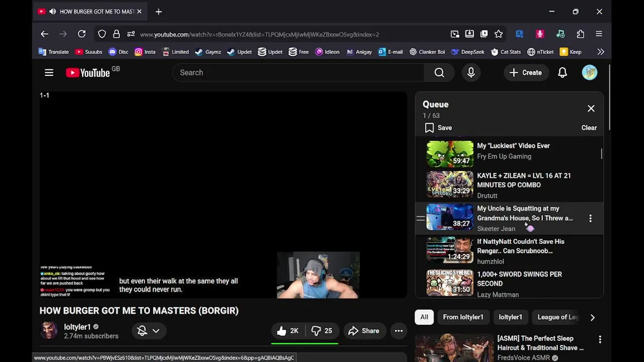Viewport: 644px width, 362px height.
Task: Go back one page in the browser
Action: coord(44,34)
